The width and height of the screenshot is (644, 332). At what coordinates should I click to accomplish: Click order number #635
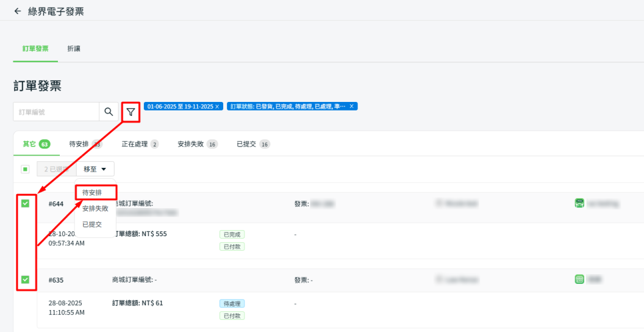point(56,280)
